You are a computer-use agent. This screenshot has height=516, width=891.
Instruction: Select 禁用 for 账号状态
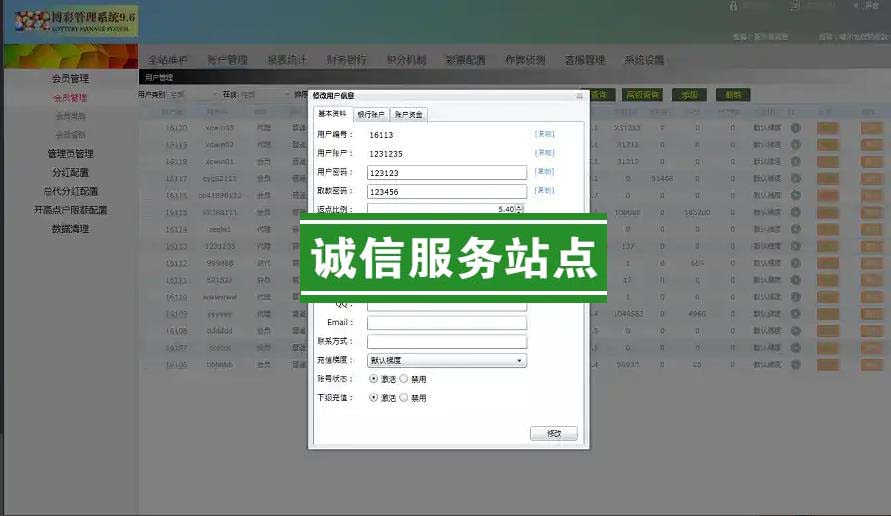click(404, 379)
